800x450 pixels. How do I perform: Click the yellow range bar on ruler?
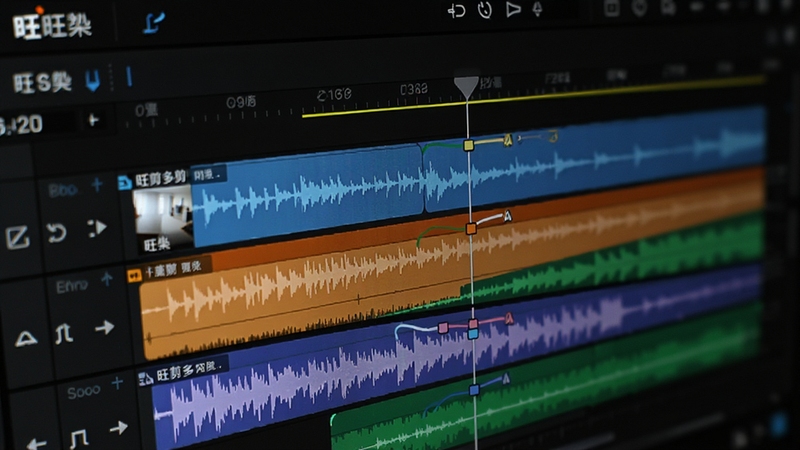(533, 97)
